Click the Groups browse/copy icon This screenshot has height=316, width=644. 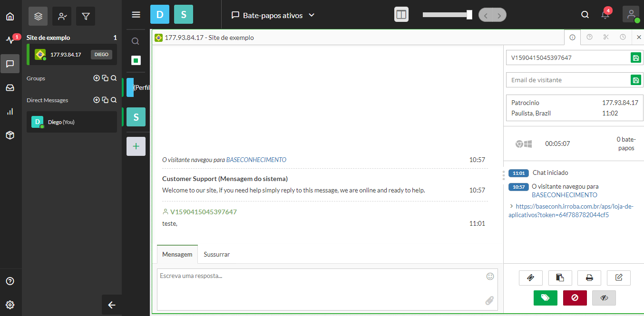(x=105, y=78)
